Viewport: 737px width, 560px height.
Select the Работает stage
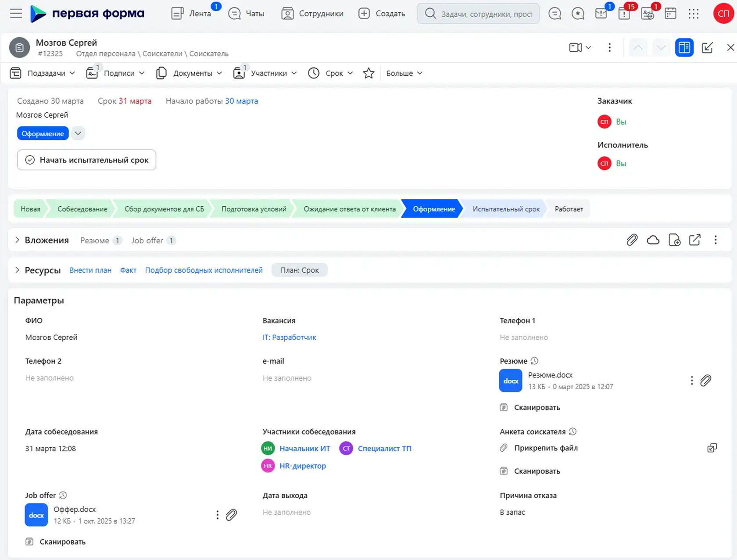[x=569, y=209]
